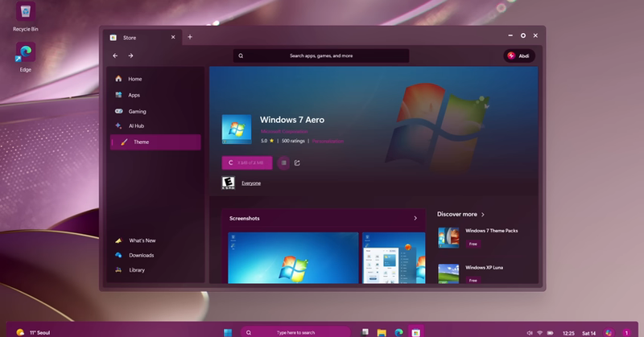Screen dimensions: 644x337
Task: Open a new tab with plus button
Action: tap(190, 37)
